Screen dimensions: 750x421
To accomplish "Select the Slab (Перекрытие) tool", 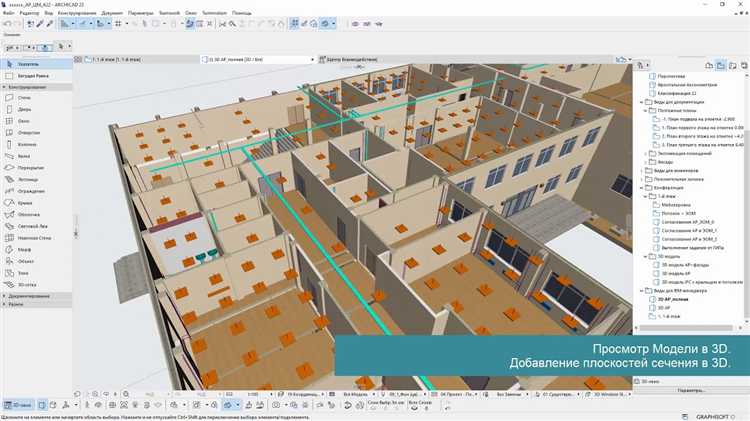I will point(36,167).
